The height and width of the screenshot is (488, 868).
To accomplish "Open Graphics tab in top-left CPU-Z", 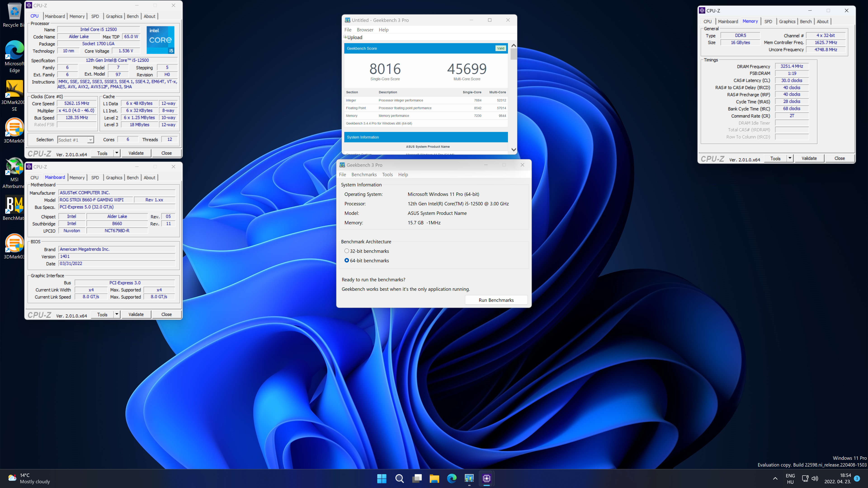I will 114,16.
